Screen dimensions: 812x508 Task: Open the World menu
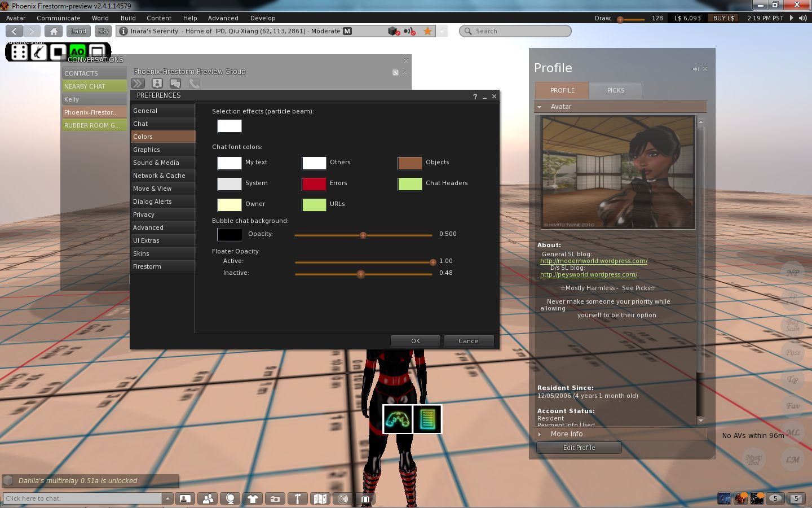[x=100, y=18]
